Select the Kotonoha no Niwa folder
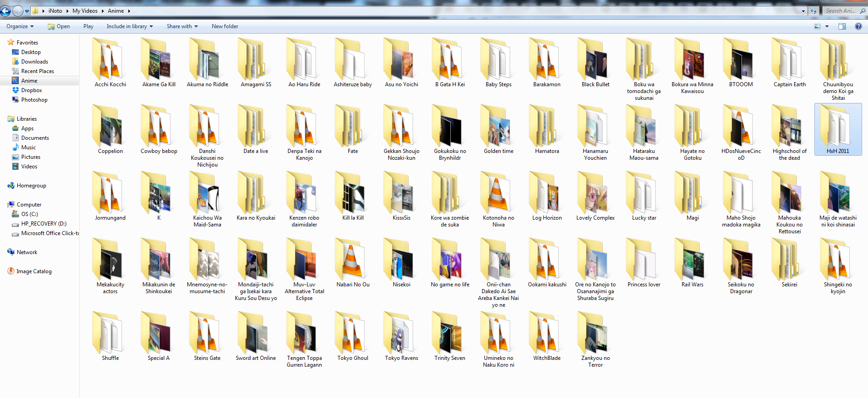 pyautogui.click(x=498, y=199)
